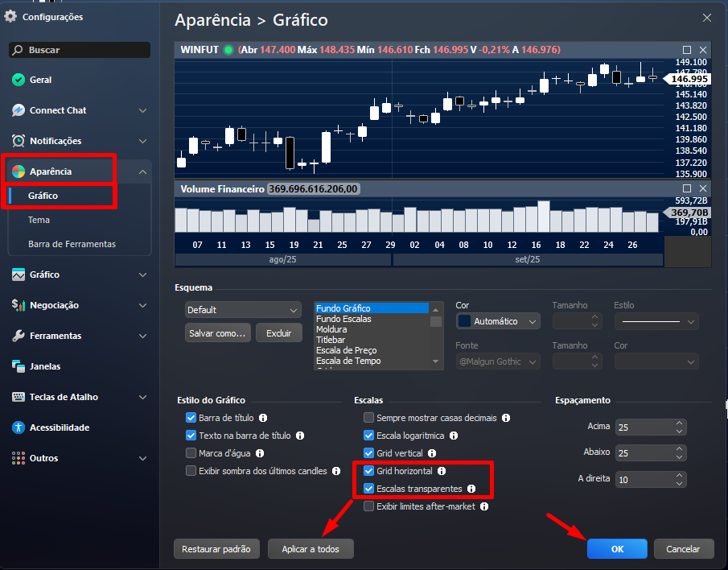
Task: Click the Acessibilidade icon in sidebar
Action: [x=19, y=427]
